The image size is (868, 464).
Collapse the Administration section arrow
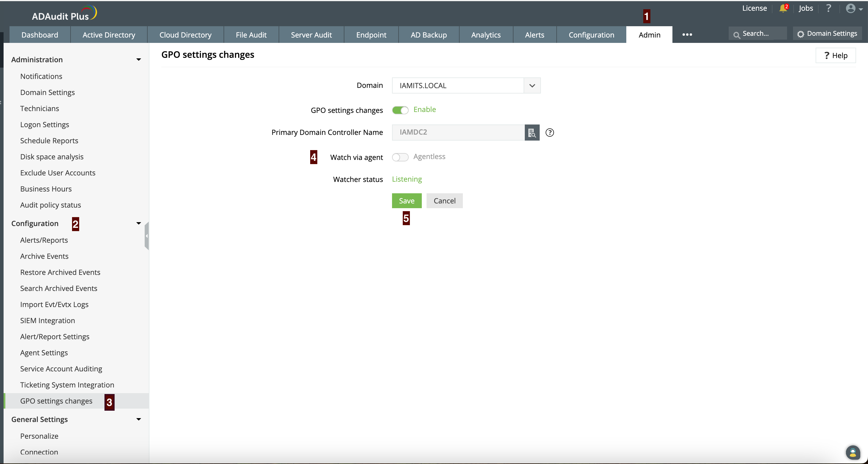(138, 60)
